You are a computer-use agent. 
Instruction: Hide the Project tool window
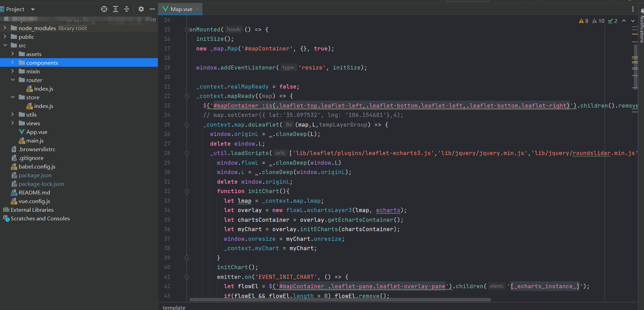click(152, 9)
